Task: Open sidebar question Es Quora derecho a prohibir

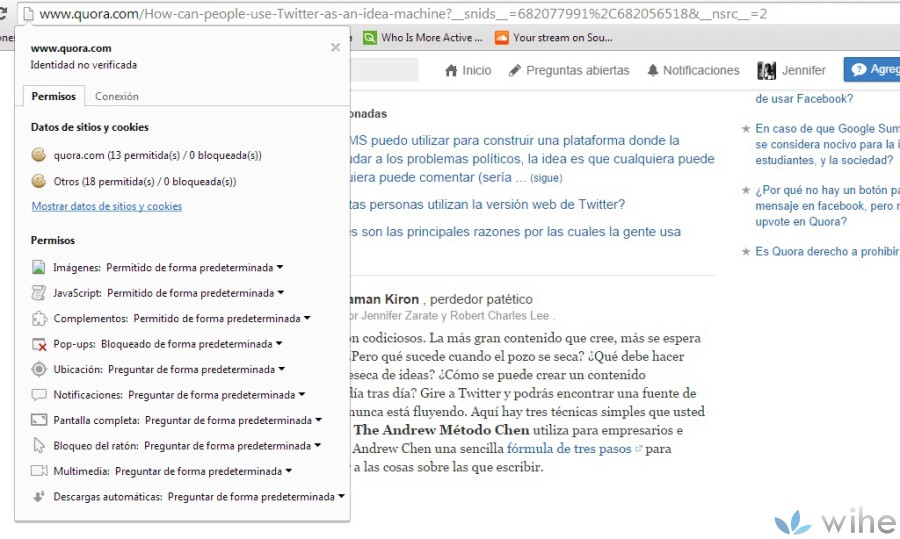Action: [x=827, y=251]
